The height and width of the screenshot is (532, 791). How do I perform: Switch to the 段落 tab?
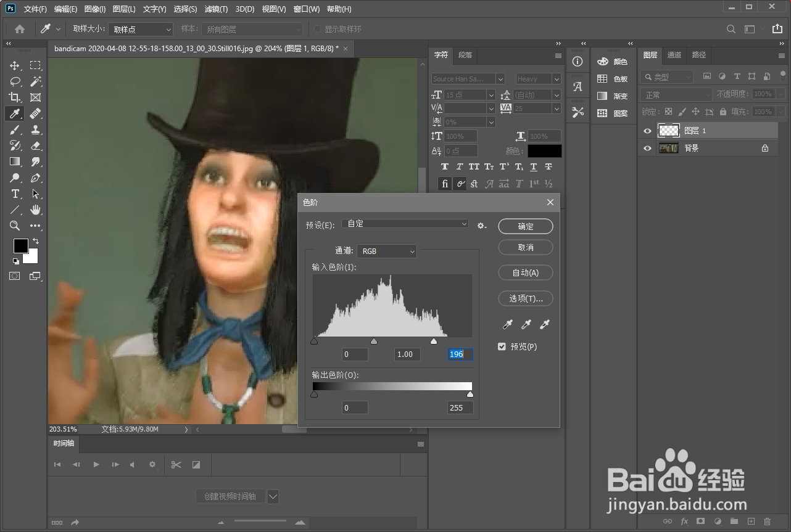(465, 55)
